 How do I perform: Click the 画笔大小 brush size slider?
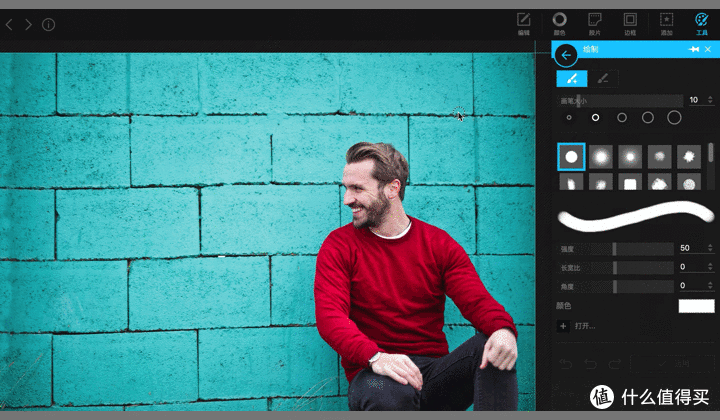pos(620,101)
